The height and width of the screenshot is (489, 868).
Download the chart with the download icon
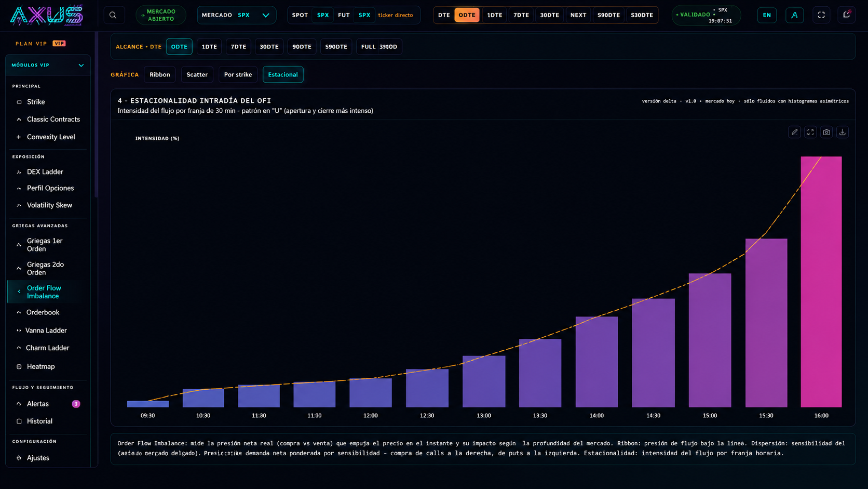843,132
